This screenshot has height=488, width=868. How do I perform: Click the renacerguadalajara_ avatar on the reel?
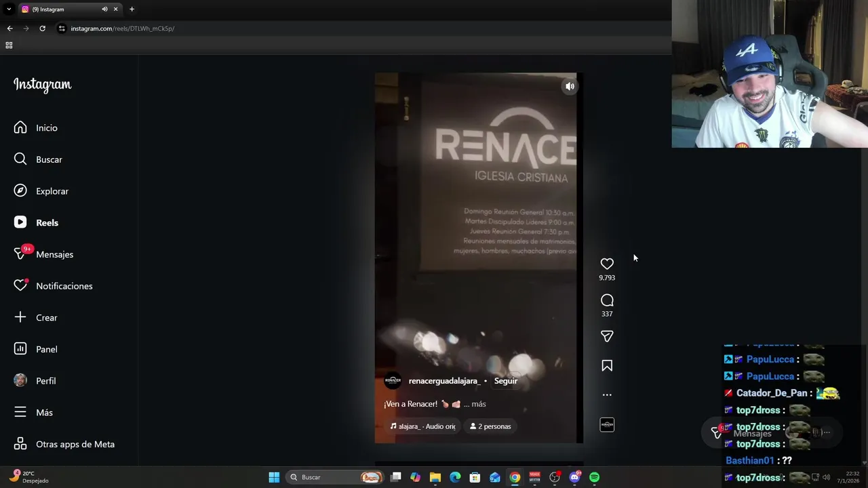(393, 381)
